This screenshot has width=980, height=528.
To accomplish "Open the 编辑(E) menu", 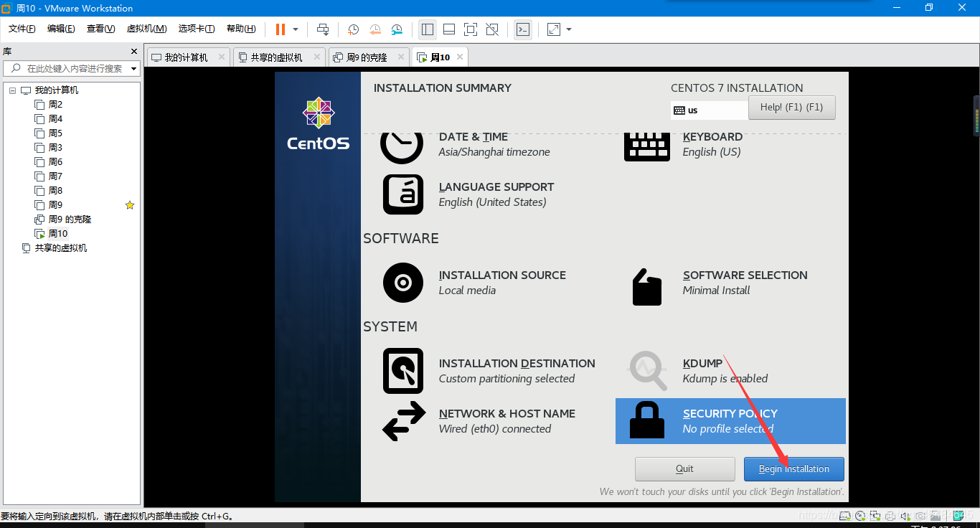I will pos(61,29).
